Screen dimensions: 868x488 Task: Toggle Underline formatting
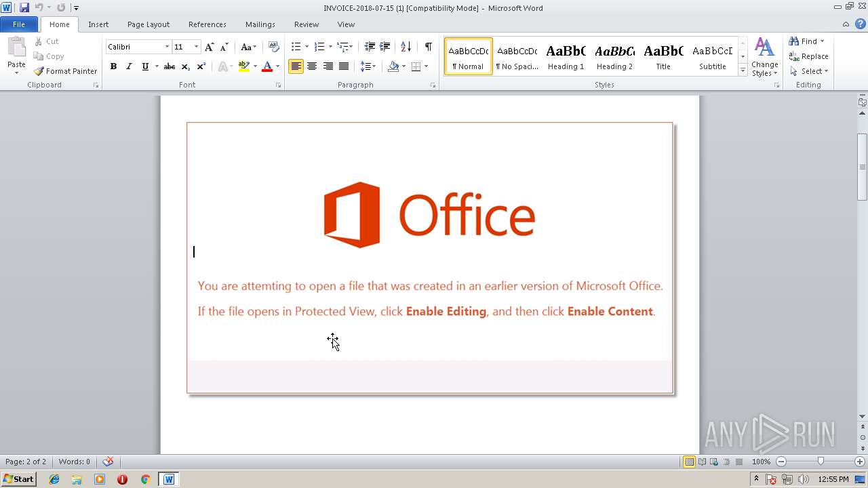[145, 66]
